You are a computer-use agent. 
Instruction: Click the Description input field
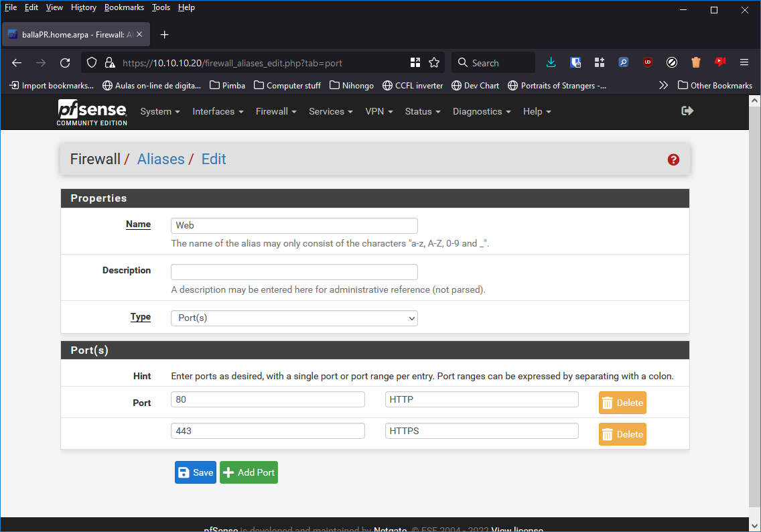[294, 272]
